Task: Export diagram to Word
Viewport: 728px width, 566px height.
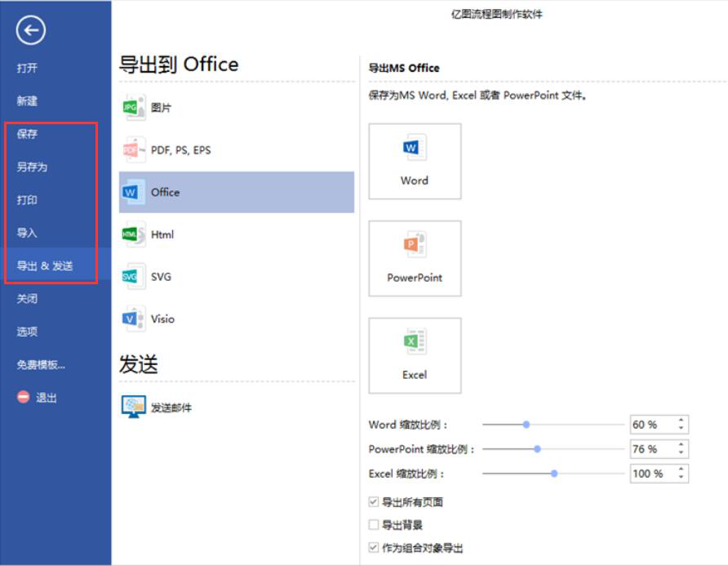Action: pos(415,161)
